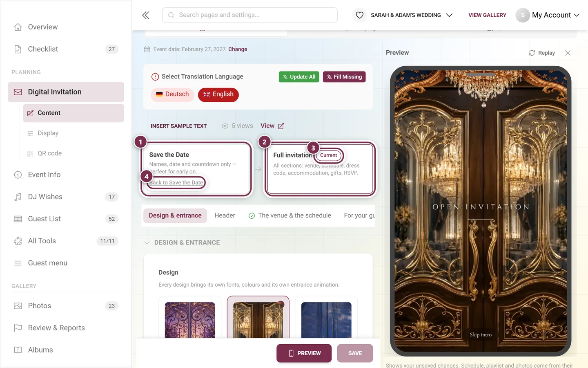Switch to Design & entrance tab
Image resolution: width=588 pixels, height=368 pixels.
[x=175, y=215]
